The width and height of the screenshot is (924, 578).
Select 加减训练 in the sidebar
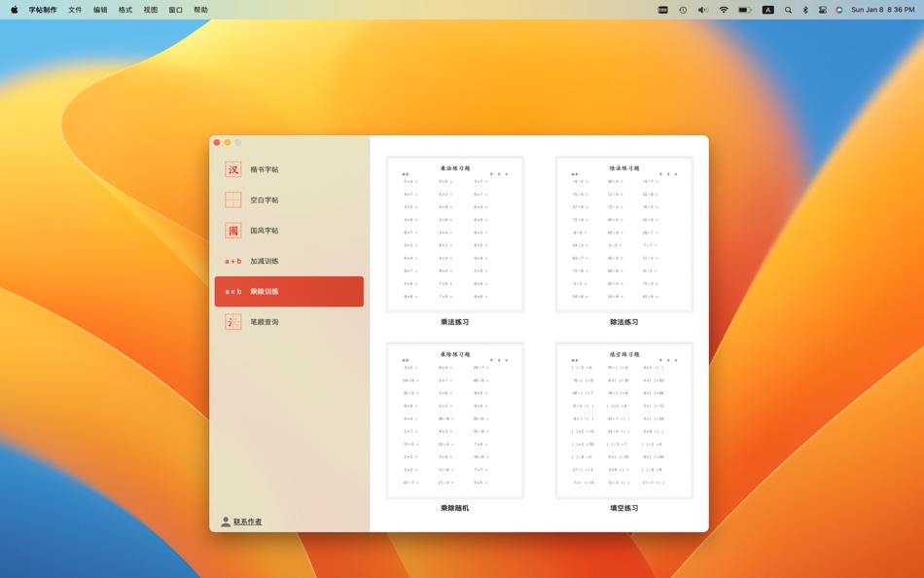point(289,262)
